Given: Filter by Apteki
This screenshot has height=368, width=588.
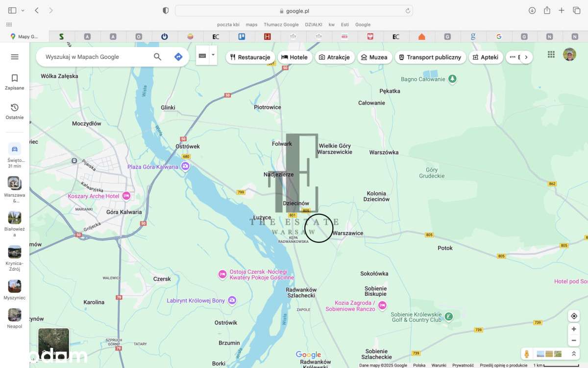Looking at the screenshot, I should click(x=485, y=57).
